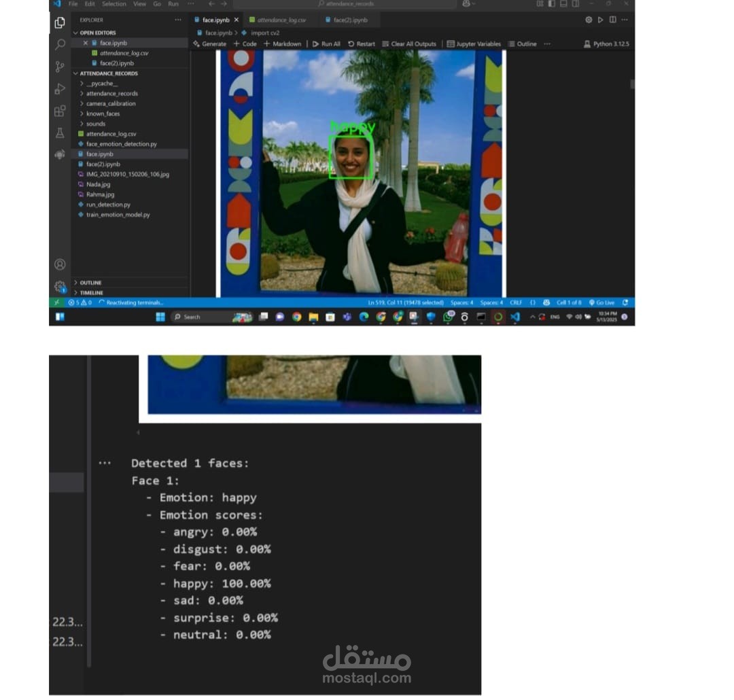
Task: Clear All Outputs of the notebook
Action: click(x=409, y=43)
